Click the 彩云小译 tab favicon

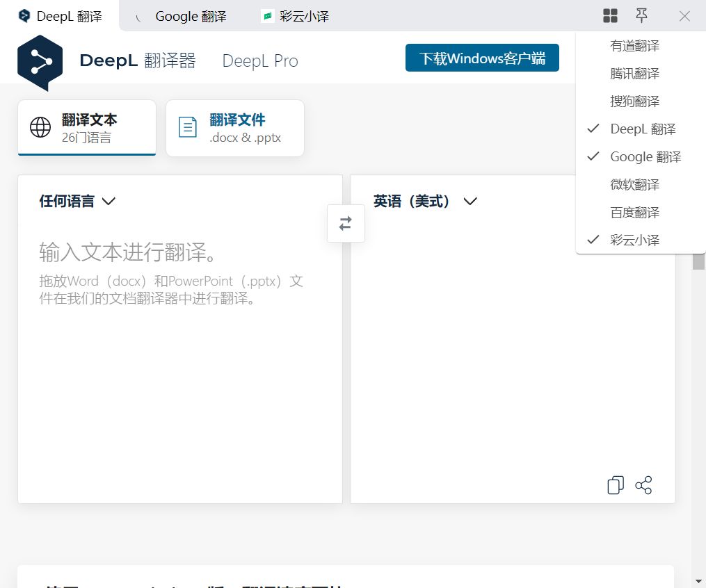pyautogui.click(x=268, y=16)
